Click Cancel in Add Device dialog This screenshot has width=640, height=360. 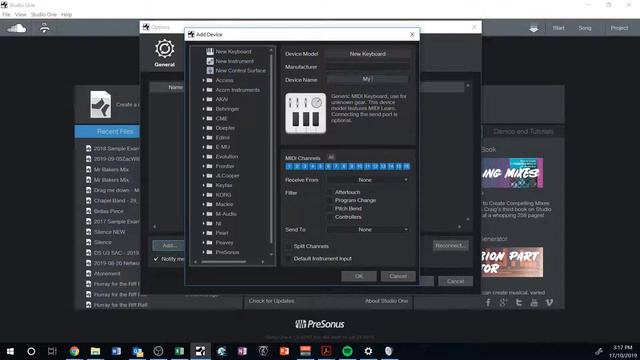398,276
